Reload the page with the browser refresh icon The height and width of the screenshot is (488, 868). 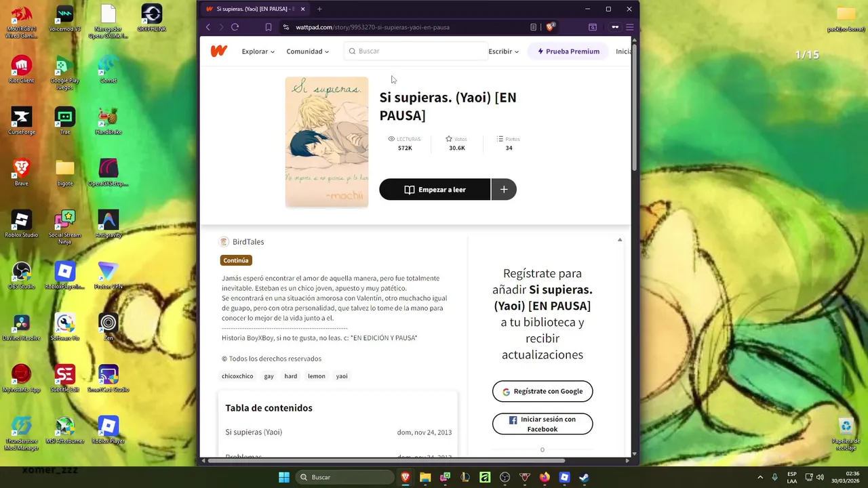[235, 27]
